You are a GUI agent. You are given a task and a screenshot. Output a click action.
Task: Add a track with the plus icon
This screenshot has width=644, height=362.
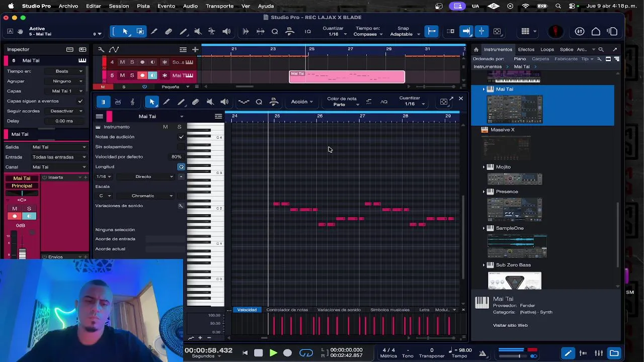pyautogui.click(x=195, y=49)
